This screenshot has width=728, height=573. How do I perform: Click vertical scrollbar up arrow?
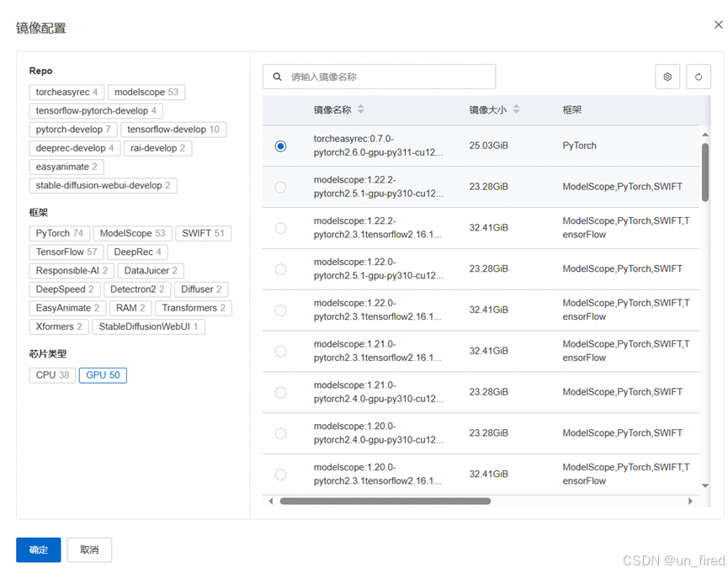tap(705, 135)
